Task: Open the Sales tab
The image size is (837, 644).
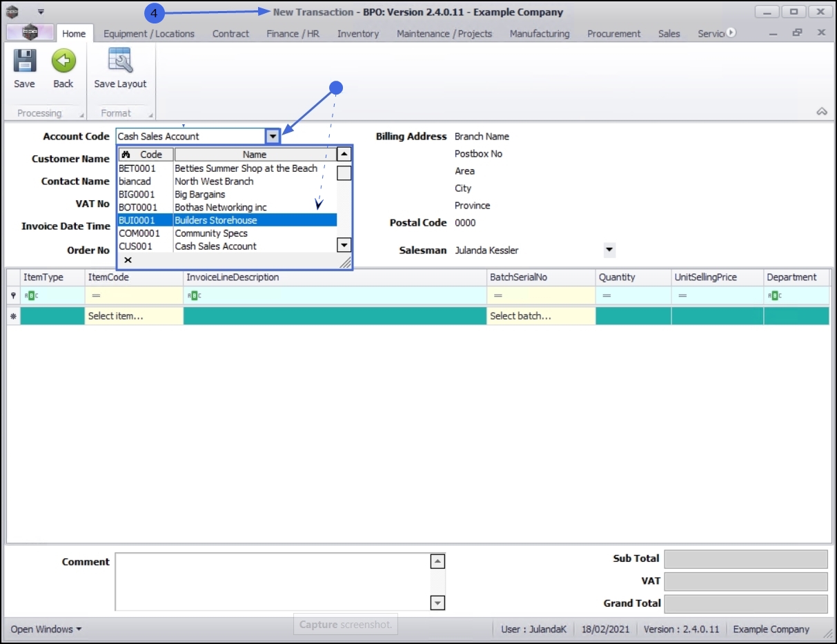Action: pos(669,33)
